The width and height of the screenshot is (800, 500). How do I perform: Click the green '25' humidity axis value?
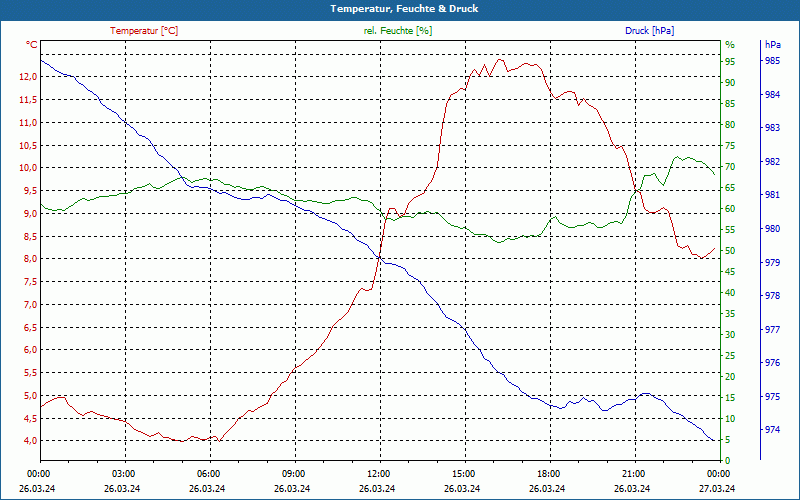click(x=730, y=356)
